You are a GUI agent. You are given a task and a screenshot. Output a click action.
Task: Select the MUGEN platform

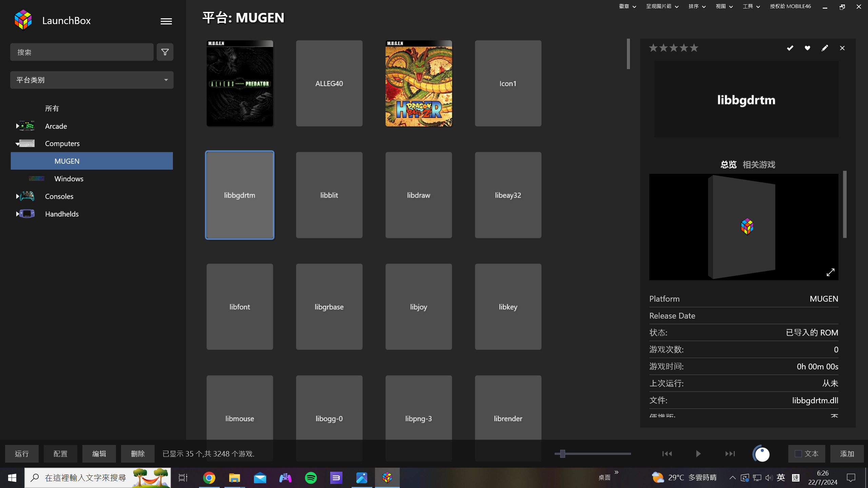[92, 161]
